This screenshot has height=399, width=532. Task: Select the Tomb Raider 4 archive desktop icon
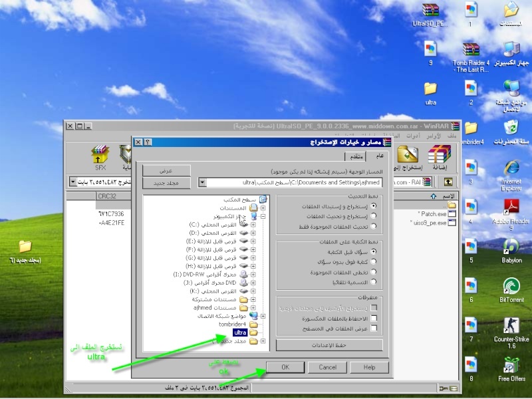[x=471, y=58]
